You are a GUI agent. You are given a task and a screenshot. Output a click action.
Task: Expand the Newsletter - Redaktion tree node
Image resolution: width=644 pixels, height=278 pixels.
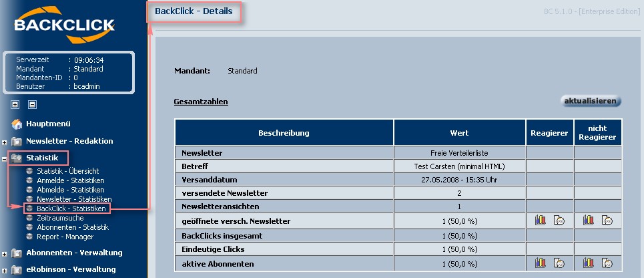pos(4,143)
